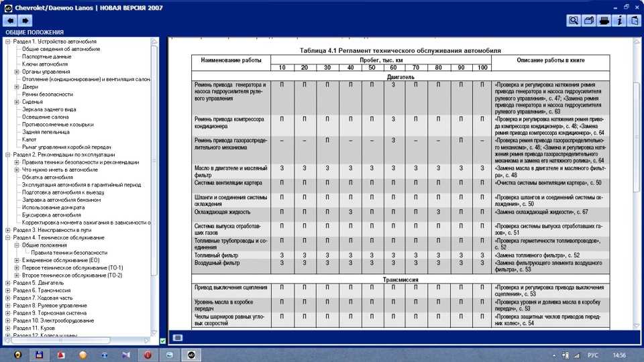Click the РУС language indicator

(x=592, y=355)
